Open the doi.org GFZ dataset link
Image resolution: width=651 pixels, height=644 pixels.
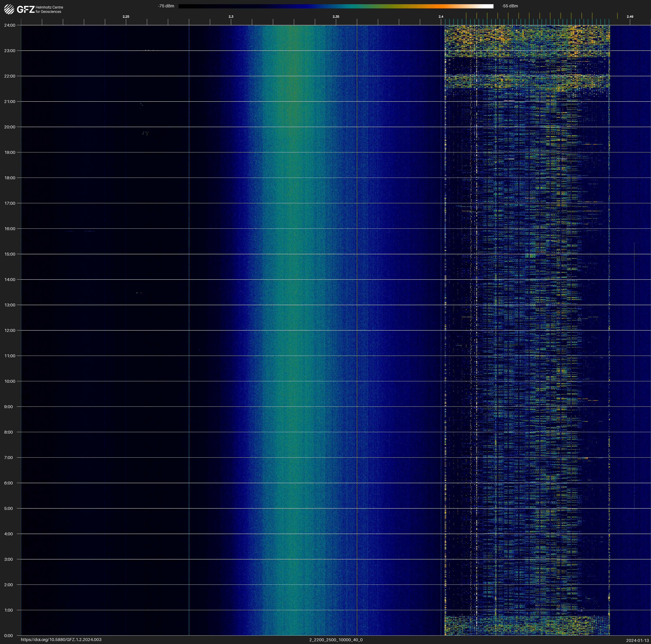[x=61, y=640]
